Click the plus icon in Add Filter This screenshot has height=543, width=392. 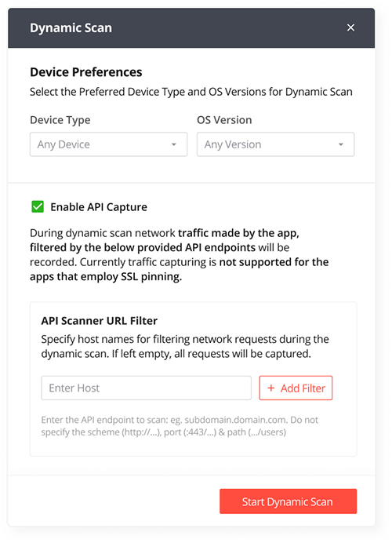(271, 388)
